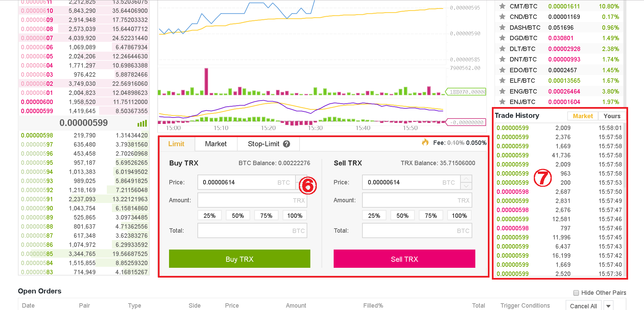Open the ENJ/BTC pair row
This screenshot has width=644, height=310.
coord(559,102)
